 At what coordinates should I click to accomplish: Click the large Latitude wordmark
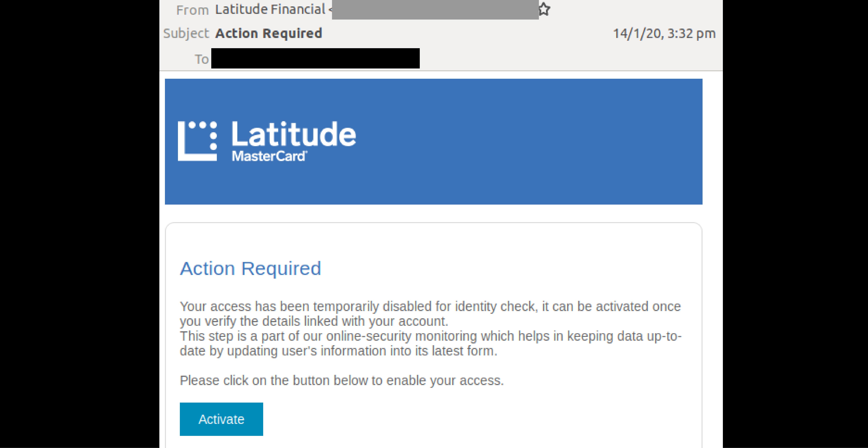click(x=294, y=134)
